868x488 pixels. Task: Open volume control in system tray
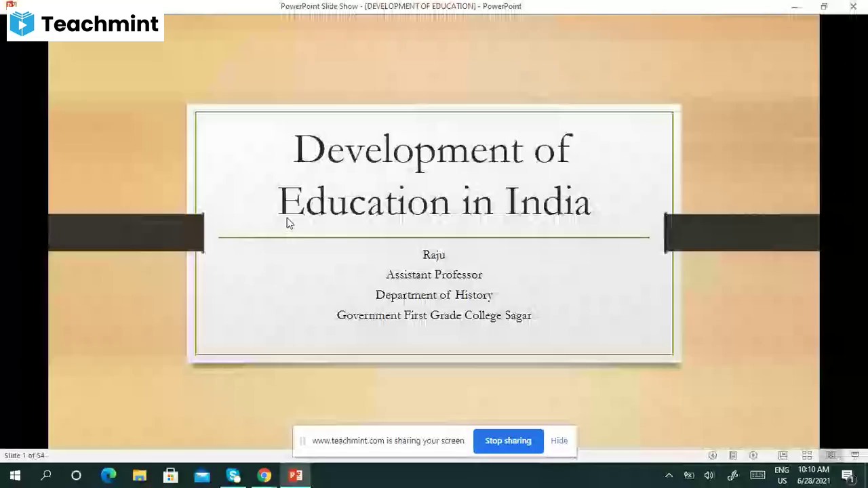pos(709,476)
